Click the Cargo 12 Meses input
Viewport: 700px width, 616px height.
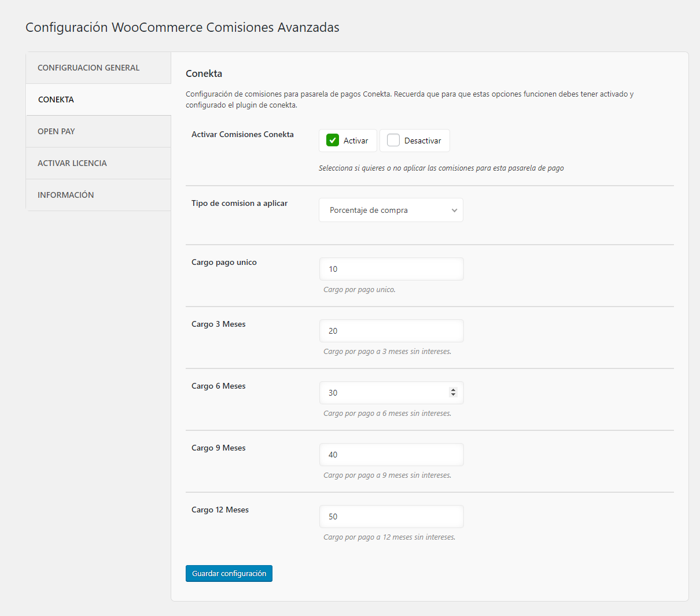click(x=391, y=517)
